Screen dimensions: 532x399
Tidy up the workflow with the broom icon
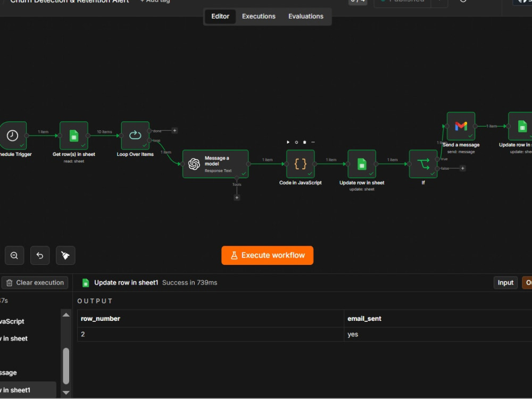tap(65, 255)
